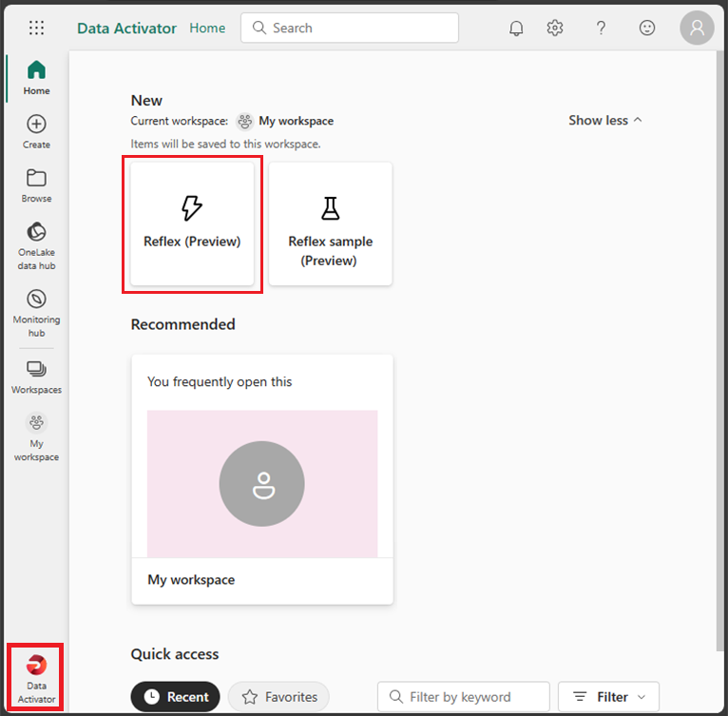
Task: Select the Favorites tab
Action: 279,696
